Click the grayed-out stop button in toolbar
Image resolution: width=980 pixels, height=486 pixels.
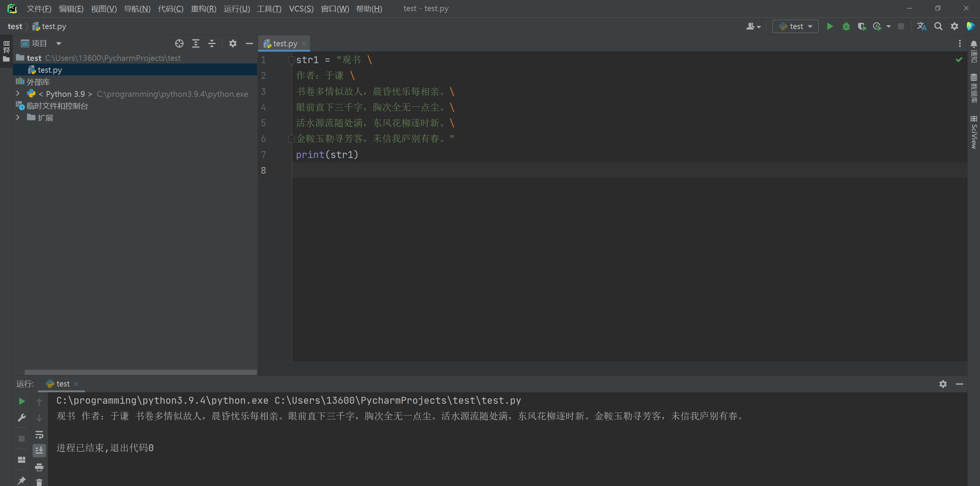pos(901,26)
